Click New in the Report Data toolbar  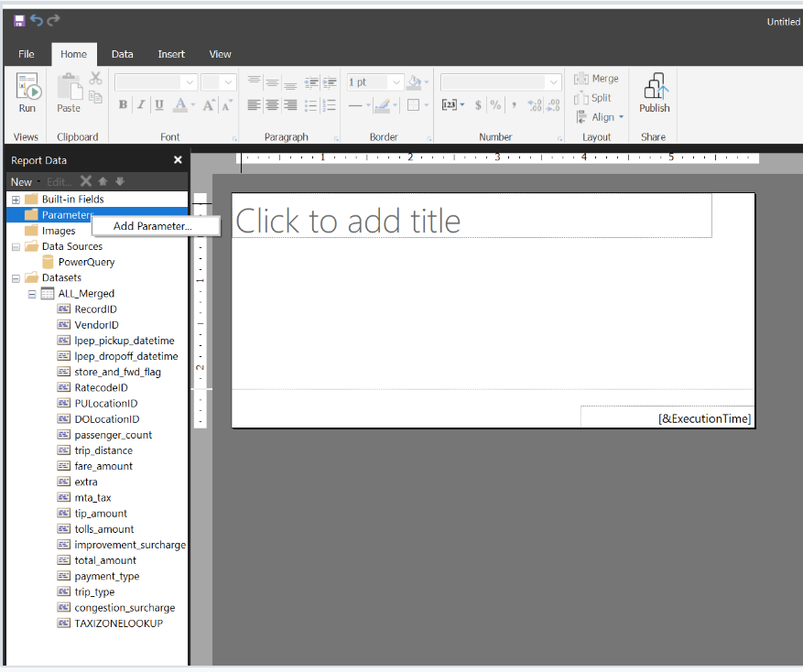(20, 181)
